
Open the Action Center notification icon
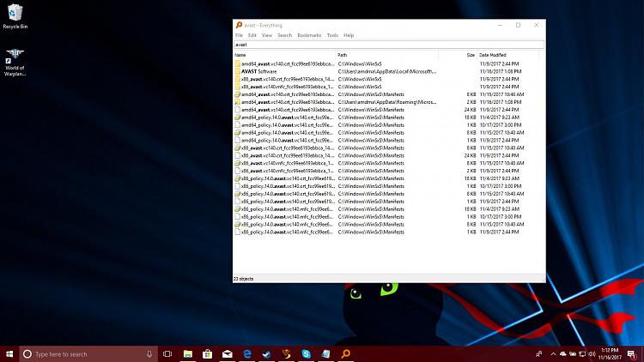pos(632,353)
